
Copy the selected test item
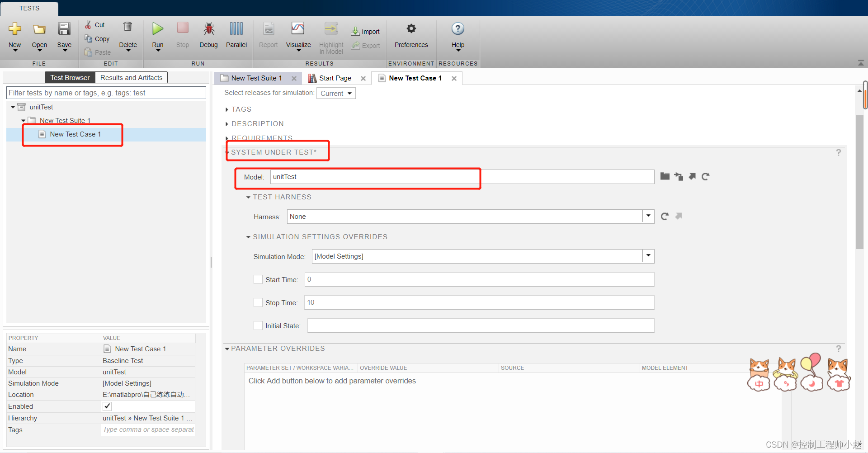pos(97,39)
